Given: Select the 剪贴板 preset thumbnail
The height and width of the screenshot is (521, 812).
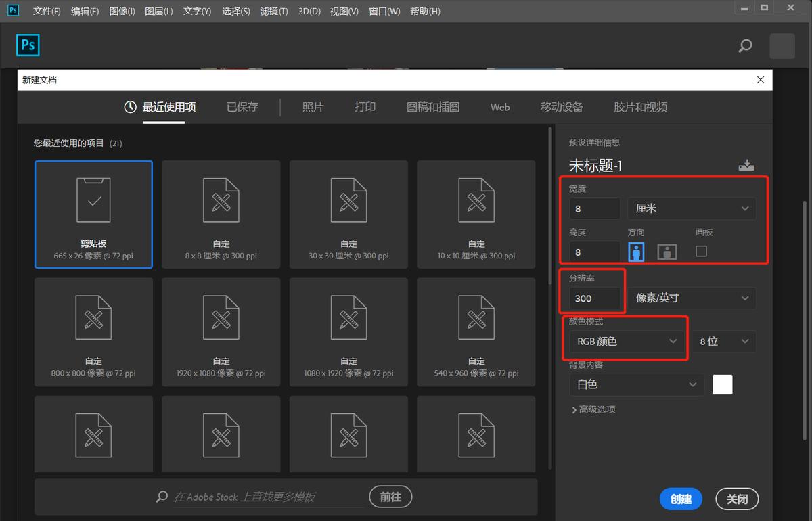Looking at the screenshot, I should 93,214.
